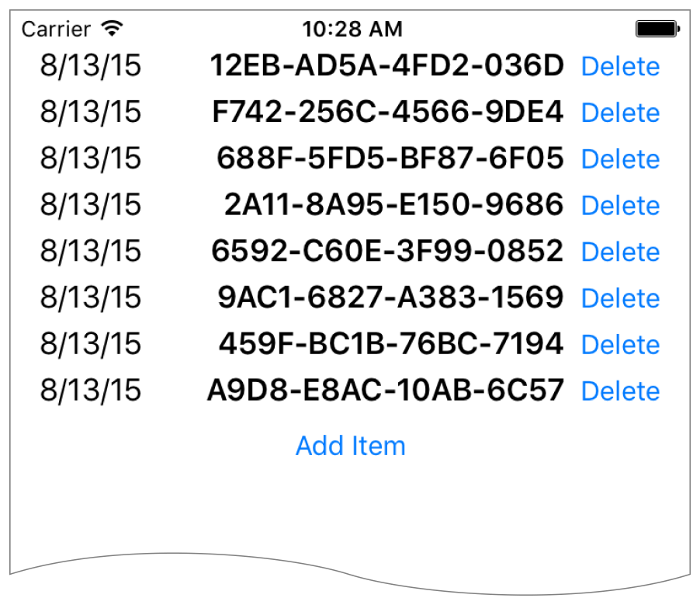This screenshot has height=605, width=700.
Task: Tap the date beside 688F-5FD5-BF87-6F05
Action: tap(91, 159)
